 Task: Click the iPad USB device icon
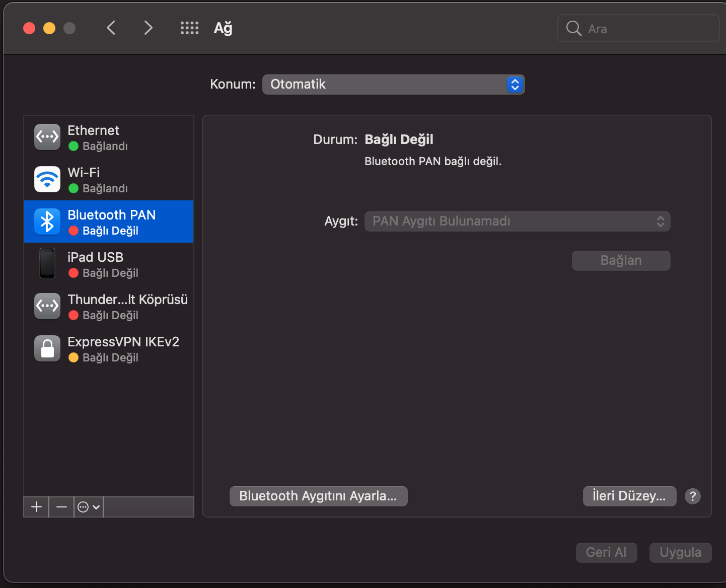click(47, 264)
